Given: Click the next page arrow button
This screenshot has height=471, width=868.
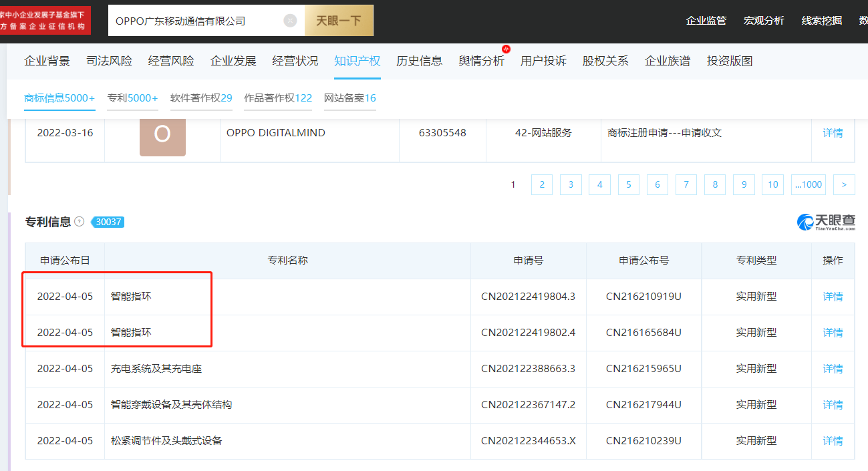Looking at the screenshot, I should coord(845,184).
